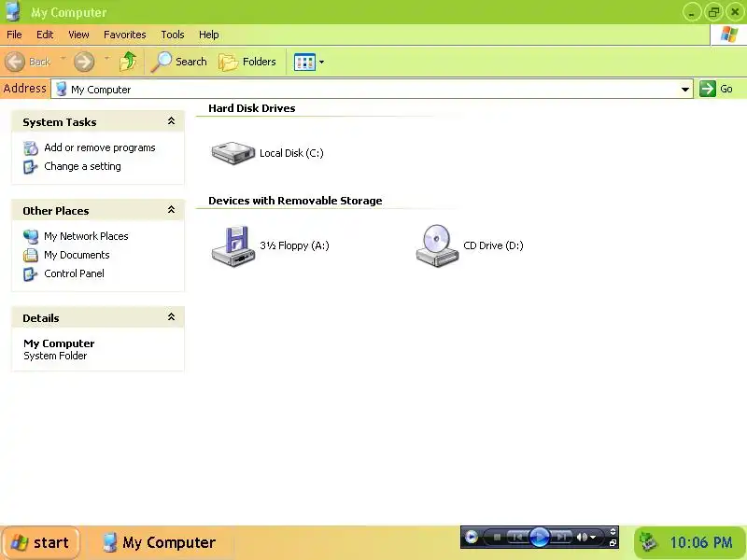Click the Change a setting icon
The image size is (747, 560).
point(30,167)
